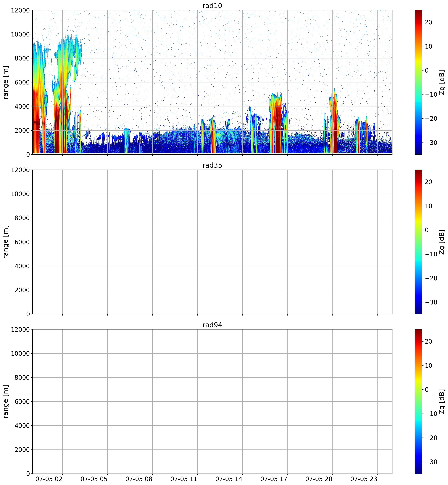Click the center of the empty rad94 plot

(x=212, y=401)
